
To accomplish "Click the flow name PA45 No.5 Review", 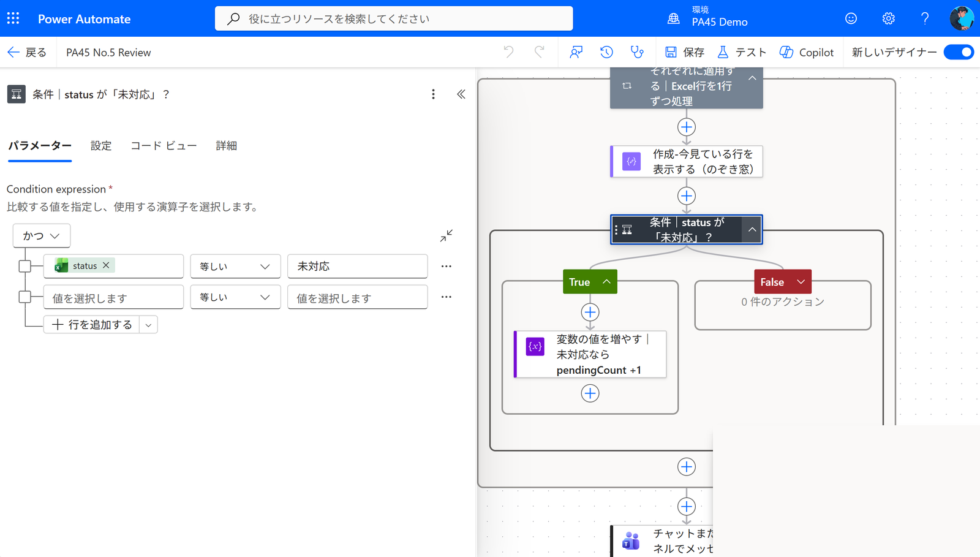I will click(x=108, y=53).
